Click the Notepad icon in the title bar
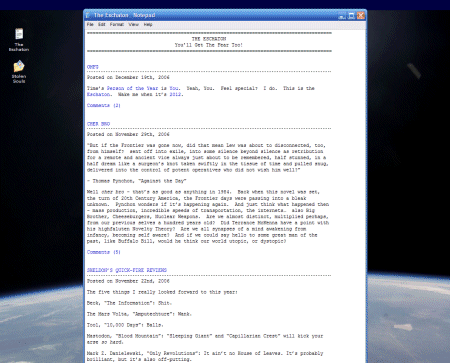450x363 pixels. pos(88,15)
